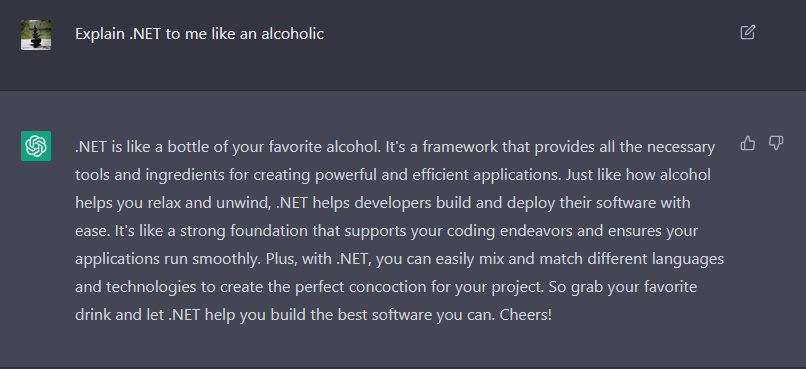Click the line starting 'and technologies to create'
806x369 pixels.
click(x=386, y=286)
